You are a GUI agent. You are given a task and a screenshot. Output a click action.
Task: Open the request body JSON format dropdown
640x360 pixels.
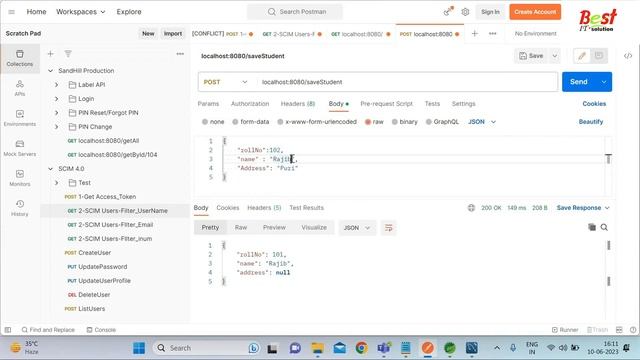click(482, 122)
